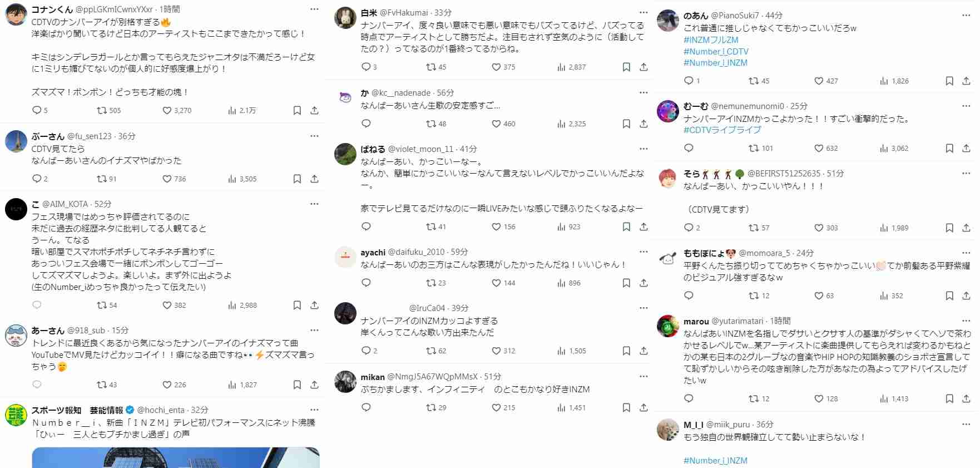
Task: Open the スポーツ報知 article image preview
Action: [176, 457]
